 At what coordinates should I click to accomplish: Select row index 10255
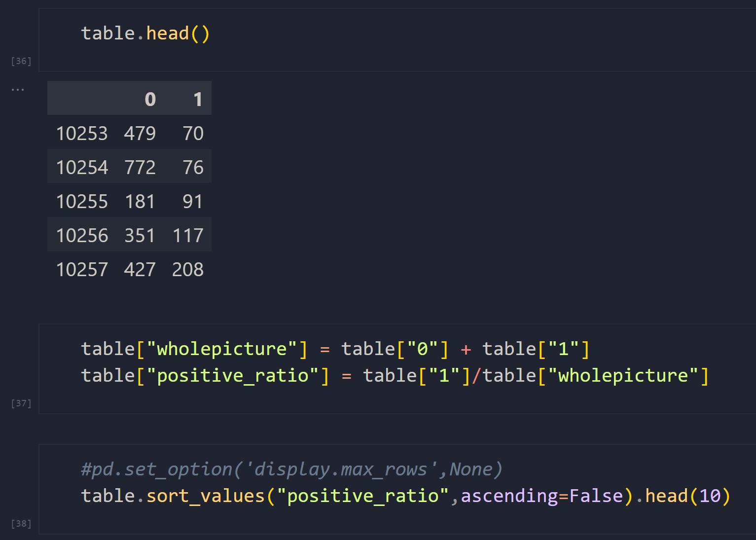click(82, 202)
